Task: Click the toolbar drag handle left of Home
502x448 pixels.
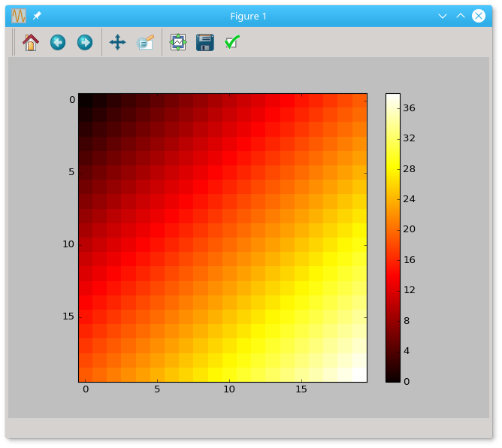Action: click(x=14, y=43)
